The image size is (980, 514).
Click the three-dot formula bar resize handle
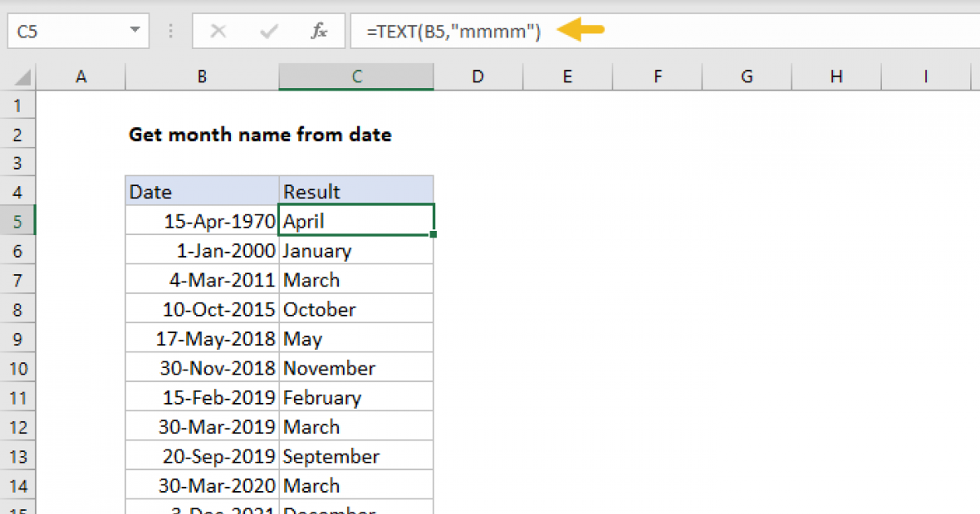171,32
